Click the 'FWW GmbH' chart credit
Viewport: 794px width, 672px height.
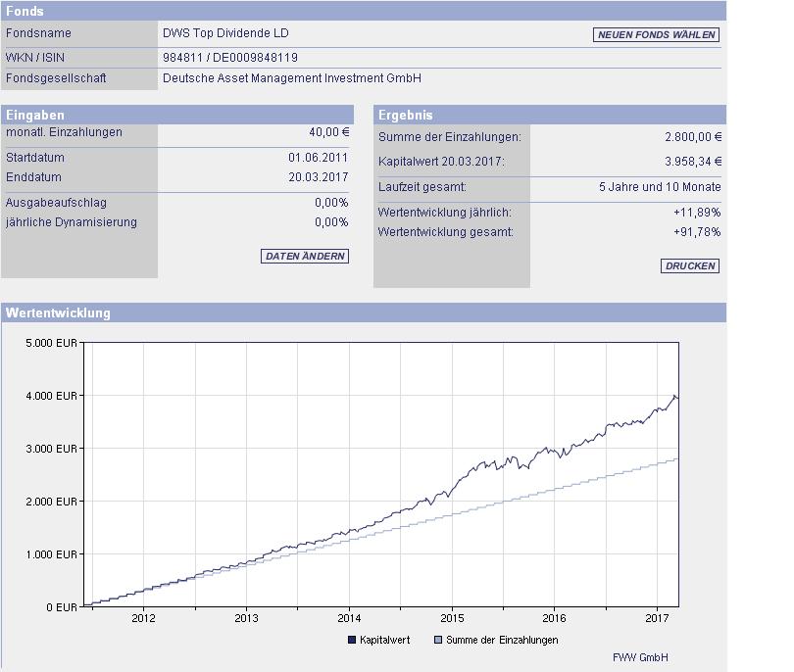(x=640, y=657)
